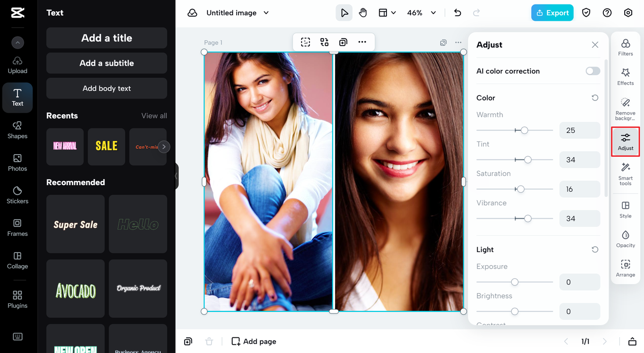Click the cloud save icon

(x=192, y=13)
